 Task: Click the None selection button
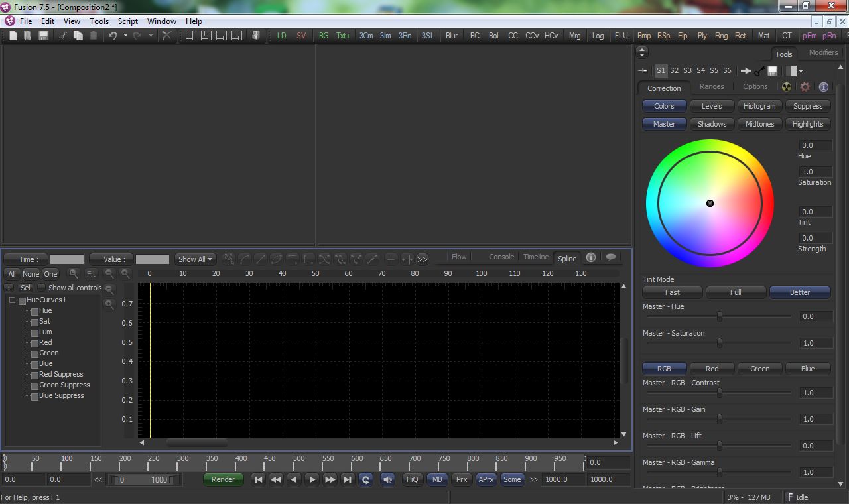tap(31, 273)
